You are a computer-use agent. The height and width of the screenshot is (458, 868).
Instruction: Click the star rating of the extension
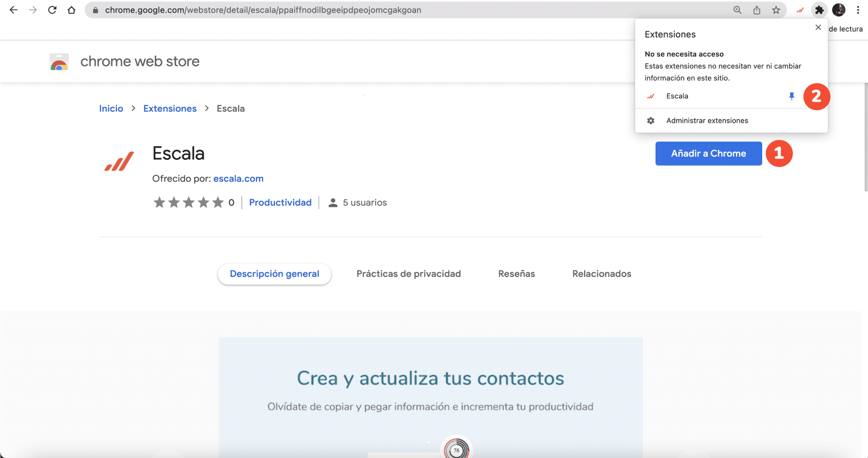click(x=189, y=202)
